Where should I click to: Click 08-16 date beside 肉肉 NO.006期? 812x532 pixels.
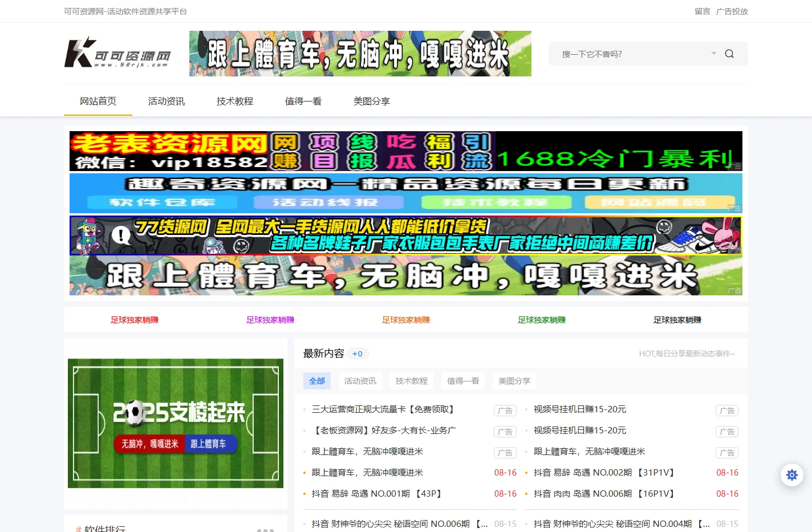[x=727, y=494]
